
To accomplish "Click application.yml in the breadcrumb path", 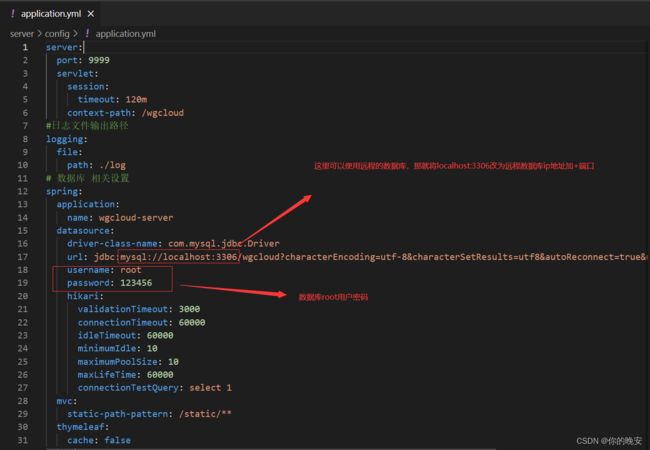I will click(126, 34).
